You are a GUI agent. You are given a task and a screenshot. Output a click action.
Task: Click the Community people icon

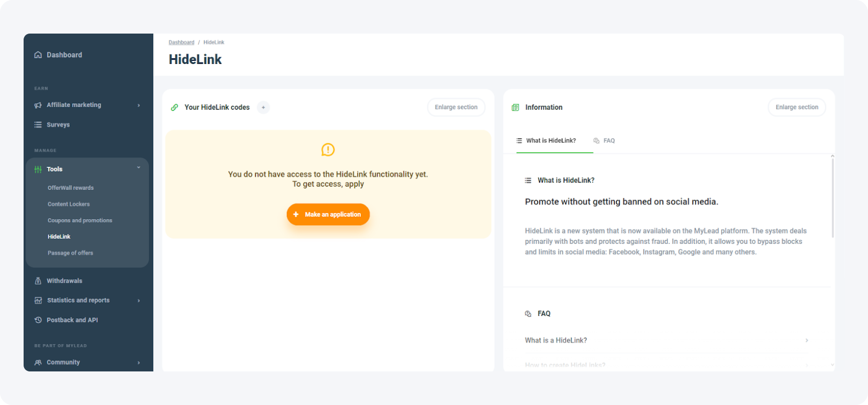38,363
